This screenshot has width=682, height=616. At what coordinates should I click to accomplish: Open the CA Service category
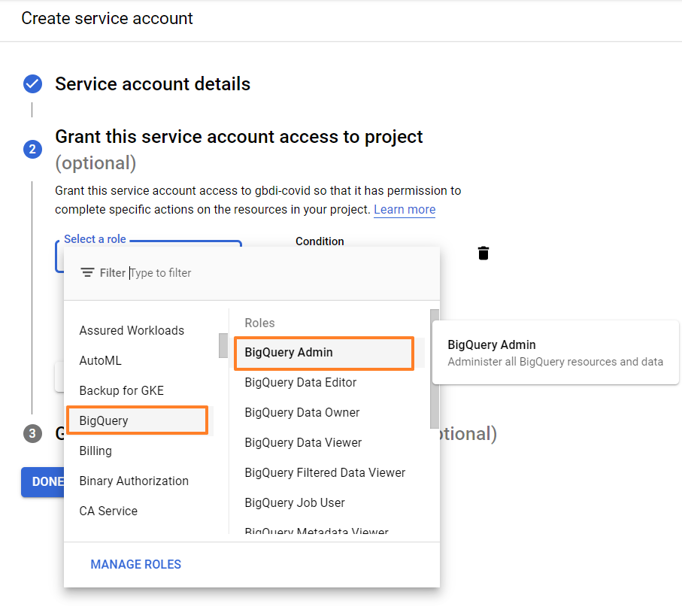(108, 511)
